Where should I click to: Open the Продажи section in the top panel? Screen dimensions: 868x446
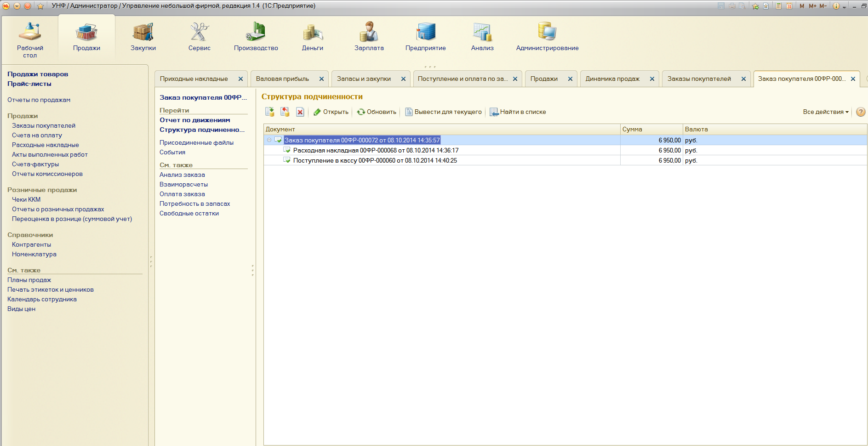86,37
